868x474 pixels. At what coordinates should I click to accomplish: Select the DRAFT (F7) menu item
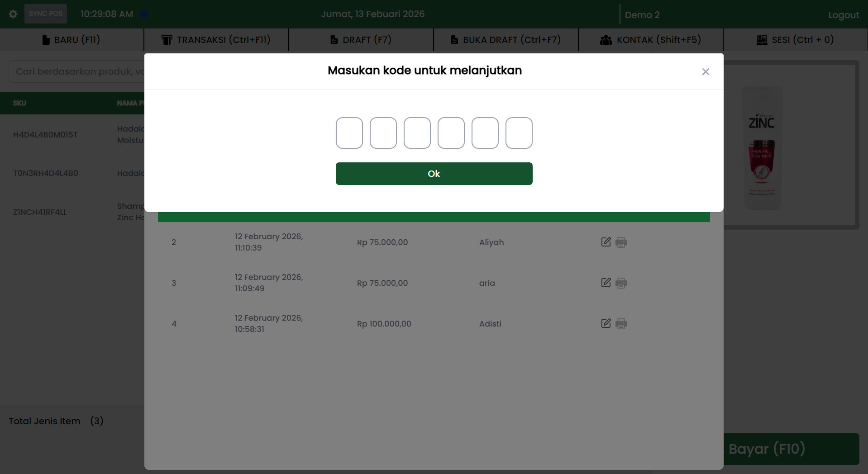click(361, 40)
